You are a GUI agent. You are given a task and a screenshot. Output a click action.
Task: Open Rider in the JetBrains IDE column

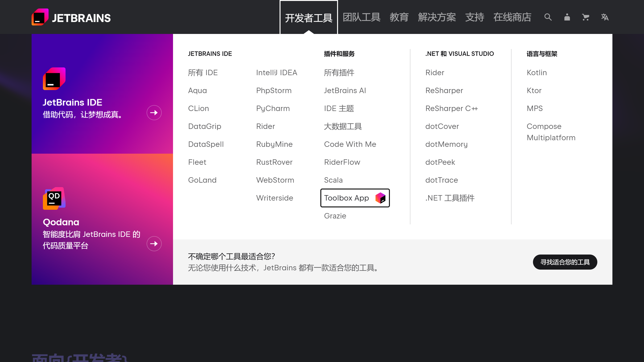point(265,126)
